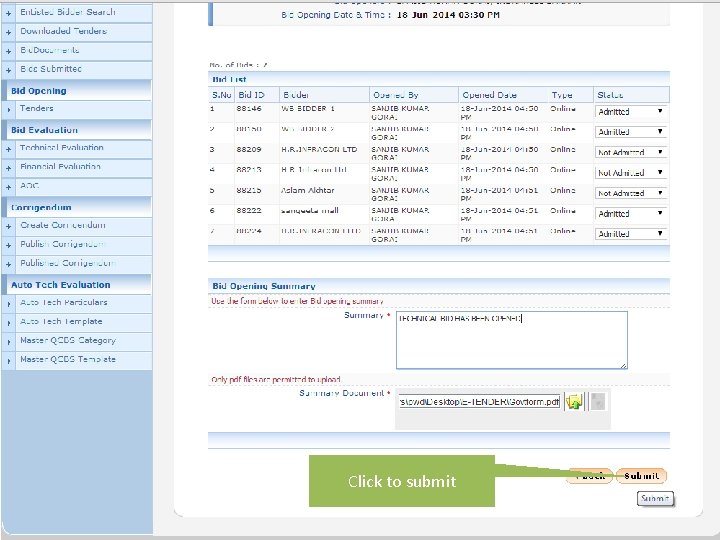Open status dropdown for Aslam Akhtar

click(630, 193)
